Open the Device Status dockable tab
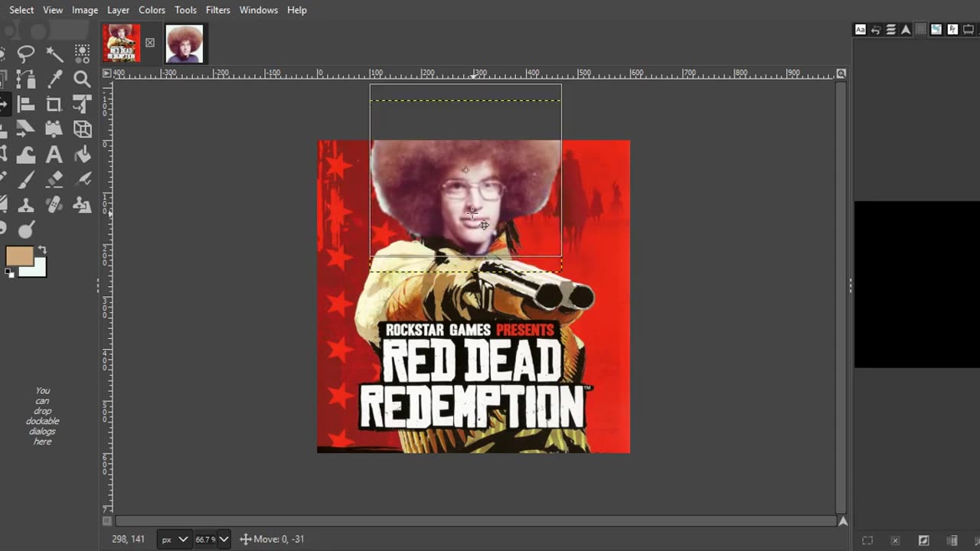 point(969,30)
